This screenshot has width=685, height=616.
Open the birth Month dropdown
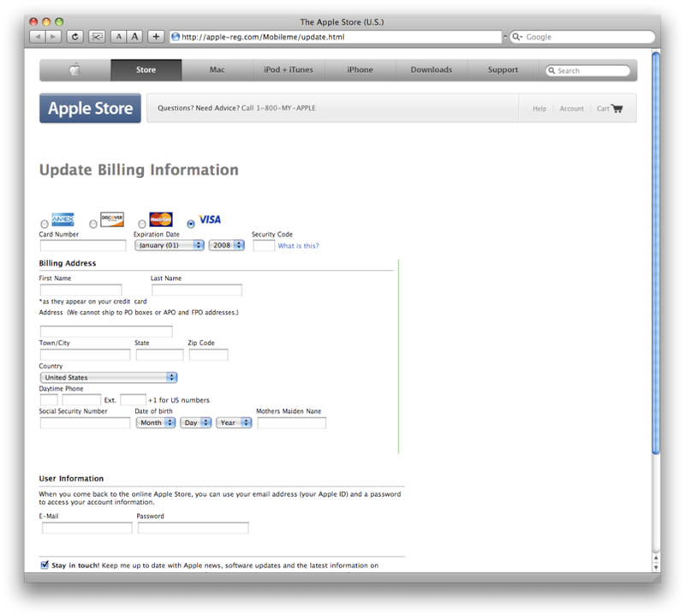[156, 422]
